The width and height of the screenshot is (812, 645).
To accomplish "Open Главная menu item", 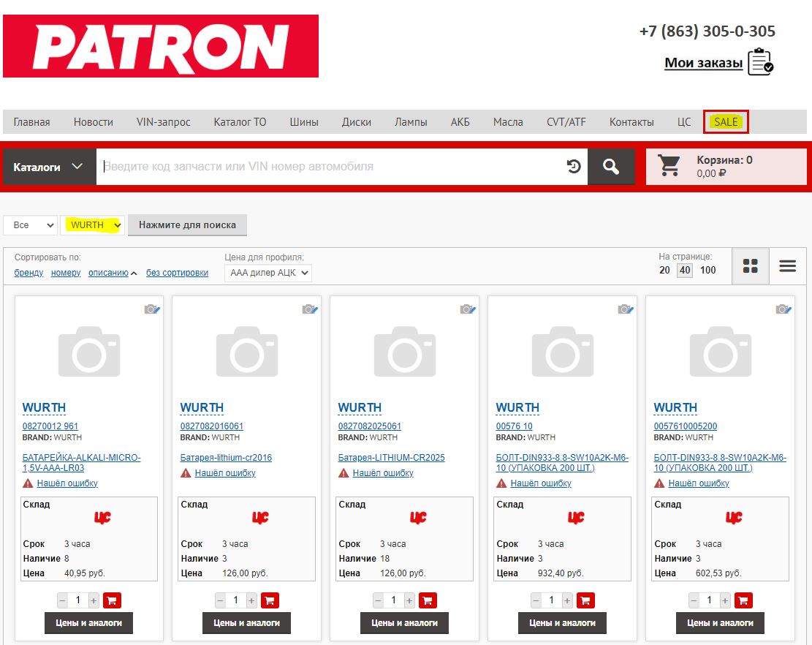I will 31,122.
